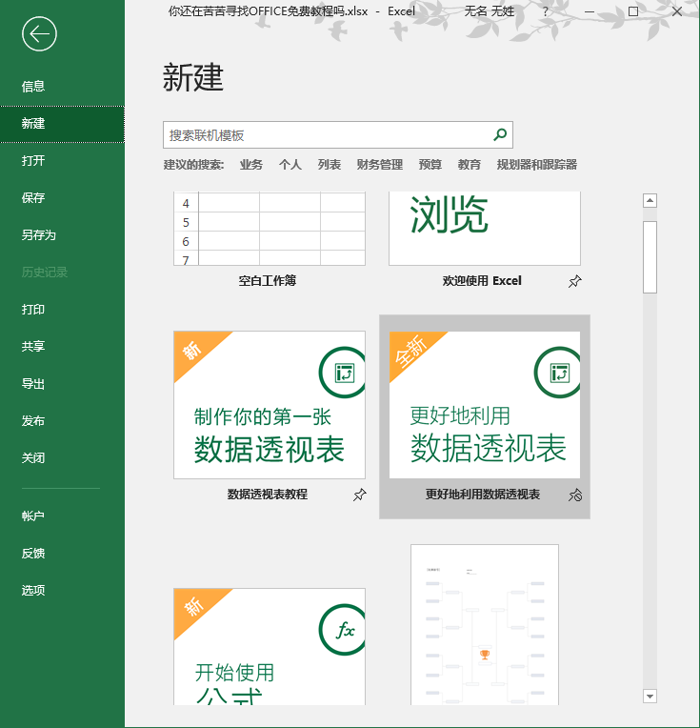Search suggested category 个人

click(290, 164)
